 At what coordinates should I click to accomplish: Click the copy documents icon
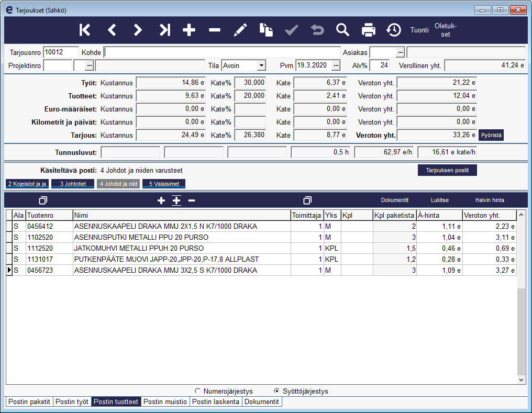tap(266, 30)
